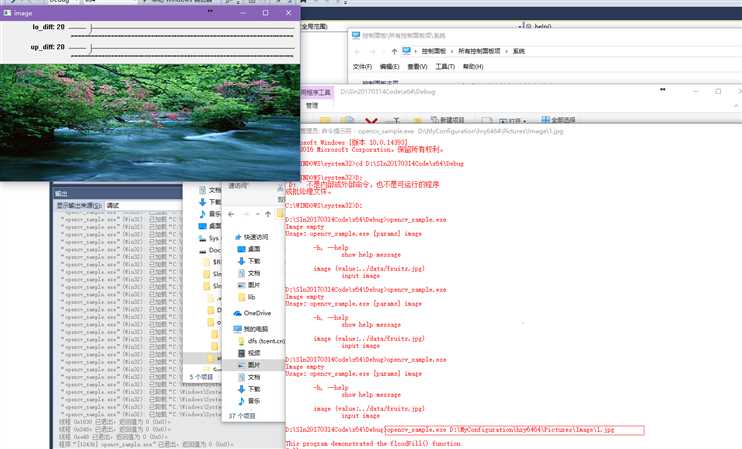Select OneDrive in the navigation pane
The height and width of the screenshot is (449, 742).
pos(252,313)
